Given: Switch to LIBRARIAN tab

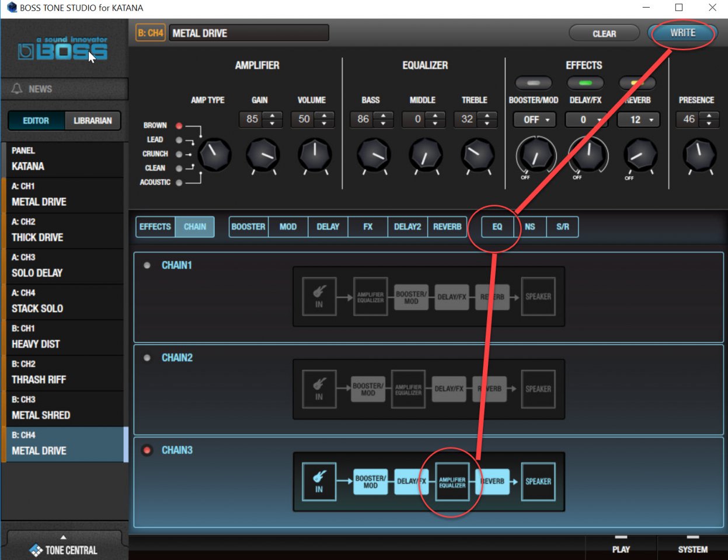Looking at the screenshot, I should click(x=93, y=121).
